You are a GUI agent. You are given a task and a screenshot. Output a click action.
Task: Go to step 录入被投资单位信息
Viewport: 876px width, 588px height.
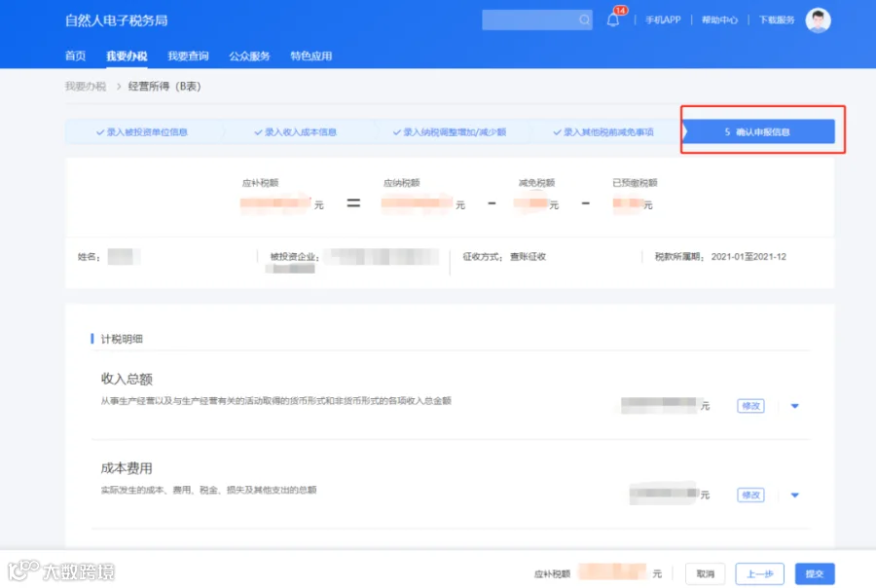pos(142,131)
